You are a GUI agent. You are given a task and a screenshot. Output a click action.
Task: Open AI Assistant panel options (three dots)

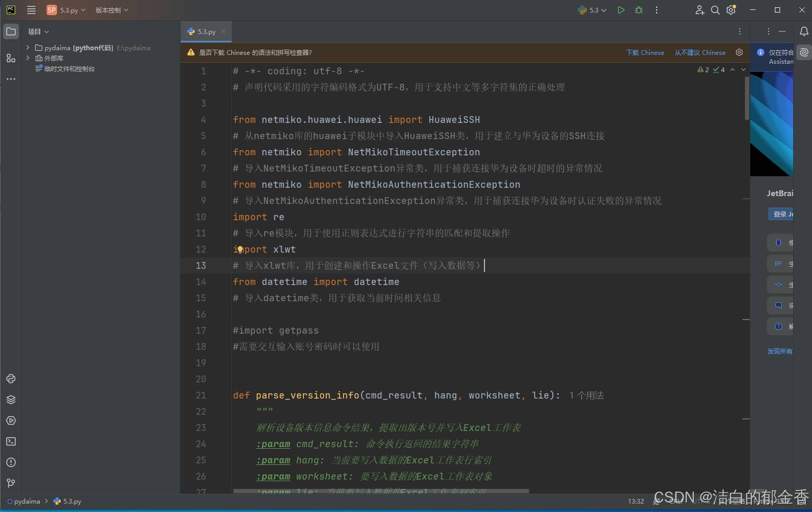(768, 32)
